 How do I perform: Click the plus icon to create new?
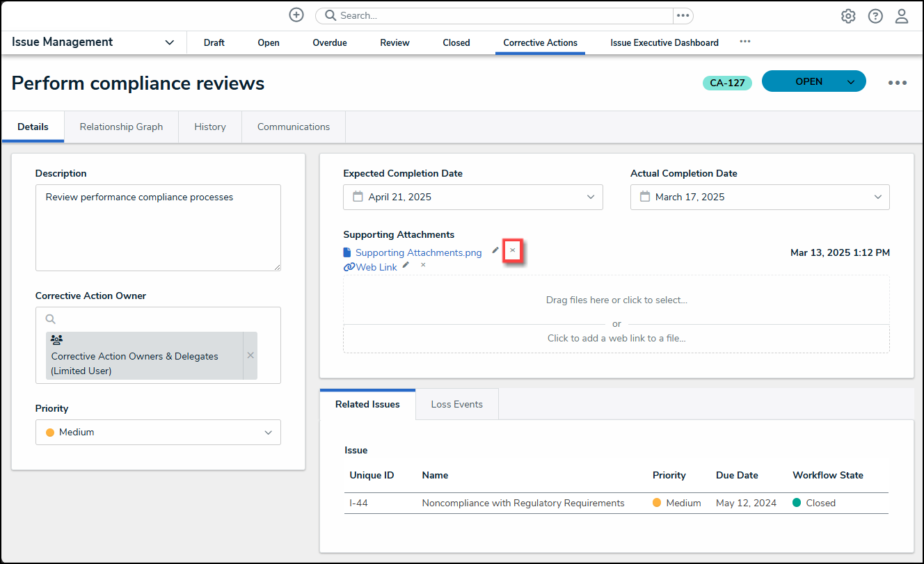pos(296,15)
